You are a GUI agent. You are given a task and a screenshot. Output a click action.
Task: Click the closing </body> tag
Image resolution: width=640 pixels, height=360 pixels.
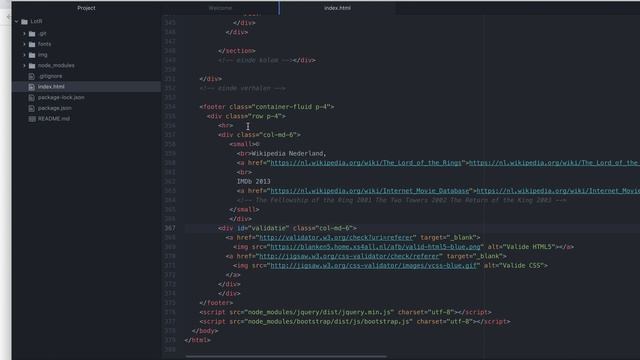(x=205, y=331)
